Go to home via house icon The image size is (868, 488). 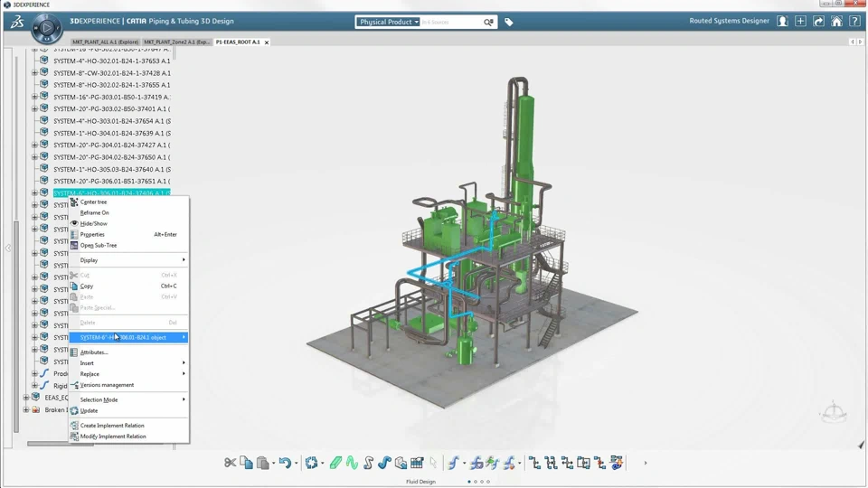[x=836, y=22]
